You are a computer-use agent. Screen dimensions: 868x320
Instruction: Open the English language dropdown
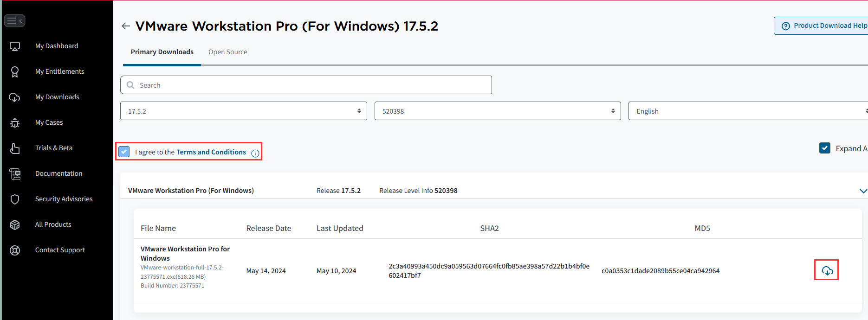click(x=748, y=111)
